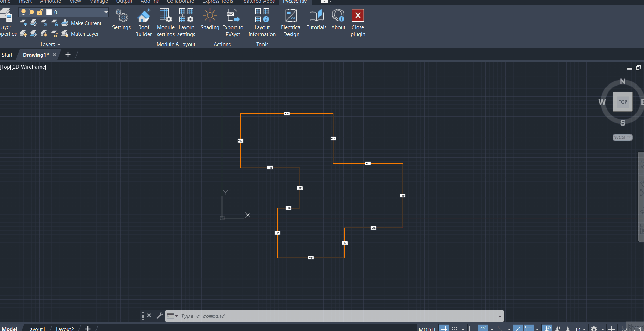Toggle layer 0 padlock lock state
Viewport: 644px width, 331px height.
tap(40, 12)
